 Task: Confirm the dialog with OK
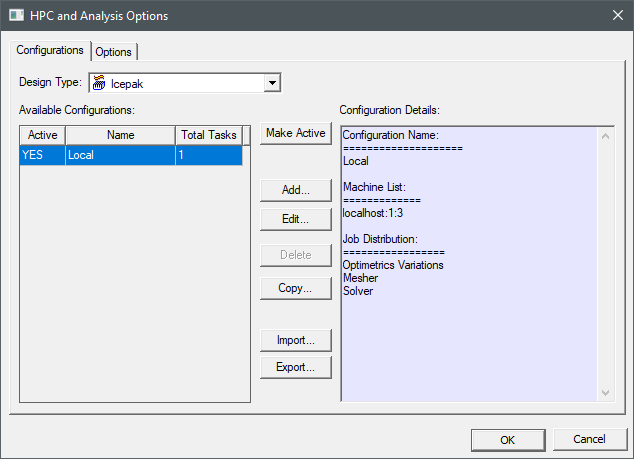coord(507,439)
